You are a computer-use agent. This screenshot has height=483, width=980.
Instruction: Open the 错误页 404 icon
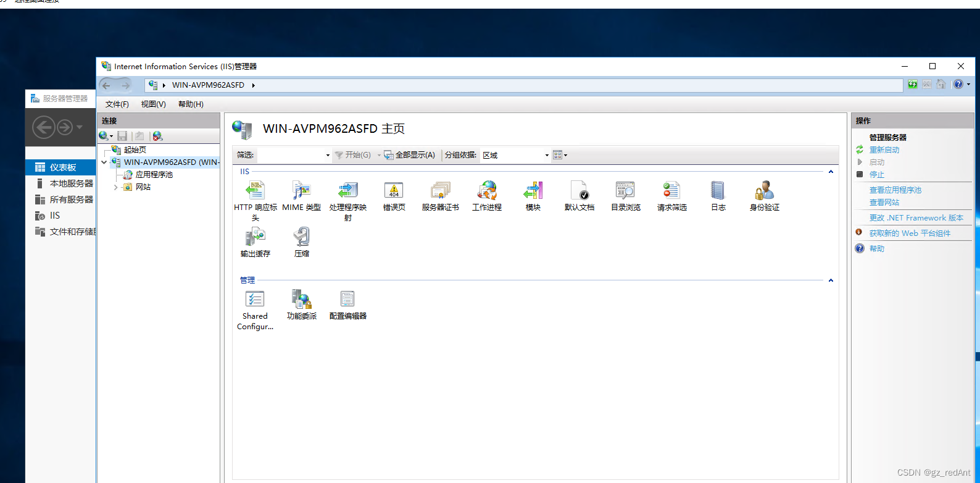click(x=394, y=190)
